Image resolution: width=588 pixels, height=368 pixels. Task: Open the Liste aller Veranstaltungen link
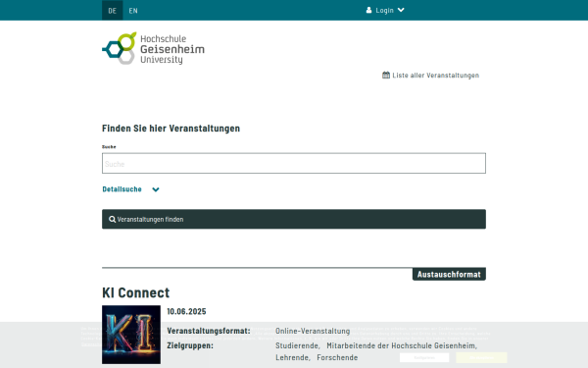435,76
